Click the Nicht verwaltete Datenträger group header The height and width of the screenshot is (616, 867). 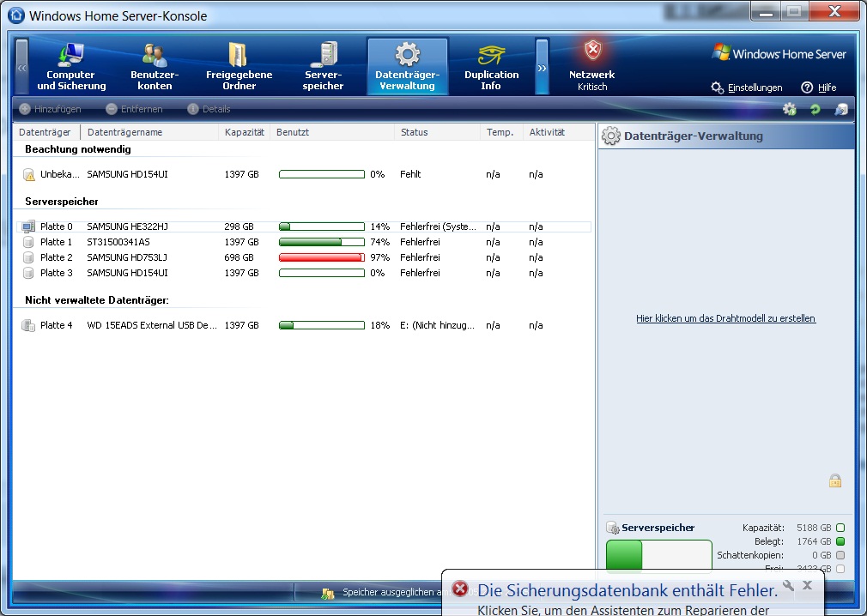point(97,300)
